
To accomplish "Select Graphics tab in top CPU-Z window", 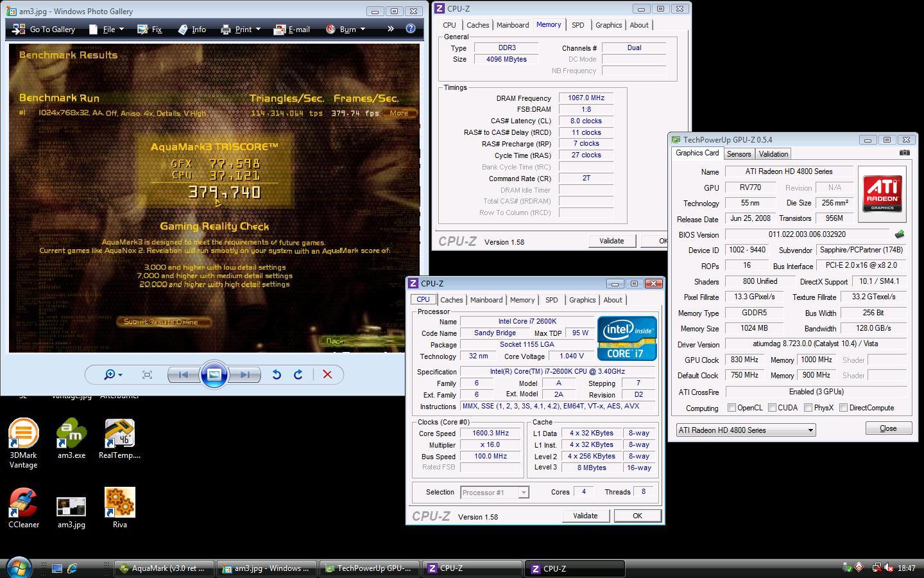I will point(608,25).
